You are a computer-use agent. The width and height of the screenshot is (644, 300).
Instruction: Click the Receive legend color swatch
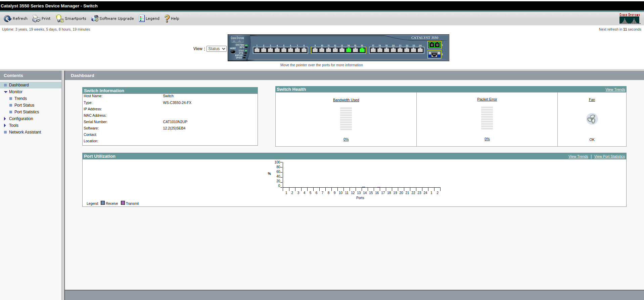point(103,203)
